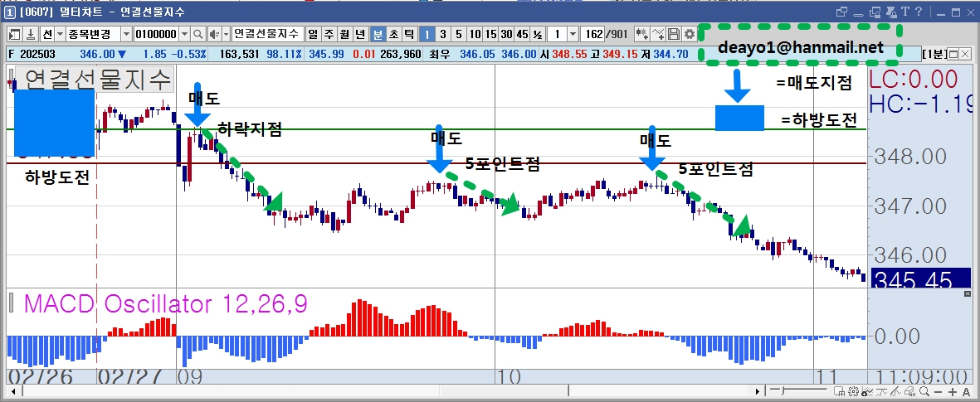The image size is (980, 402).
Task: Click the magnifier search icon beside 0100000
Action: 197,34
